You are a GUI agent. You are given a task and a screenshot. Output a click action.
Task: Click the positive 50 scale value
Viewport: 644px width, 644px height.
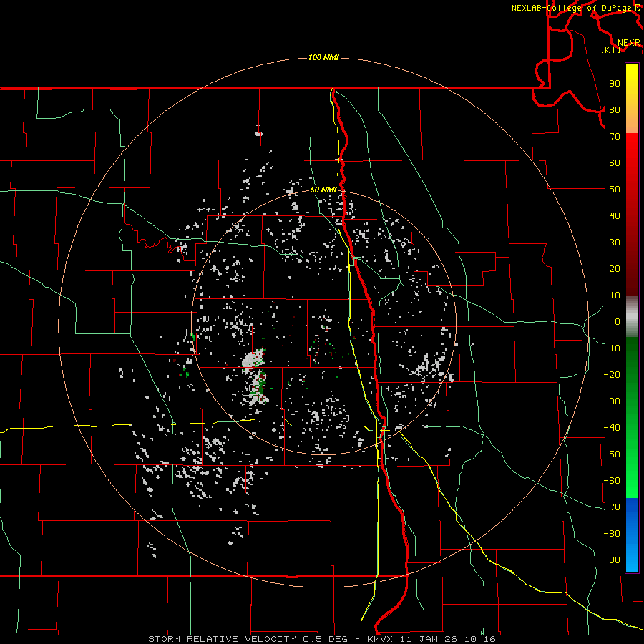coord(615,190)
